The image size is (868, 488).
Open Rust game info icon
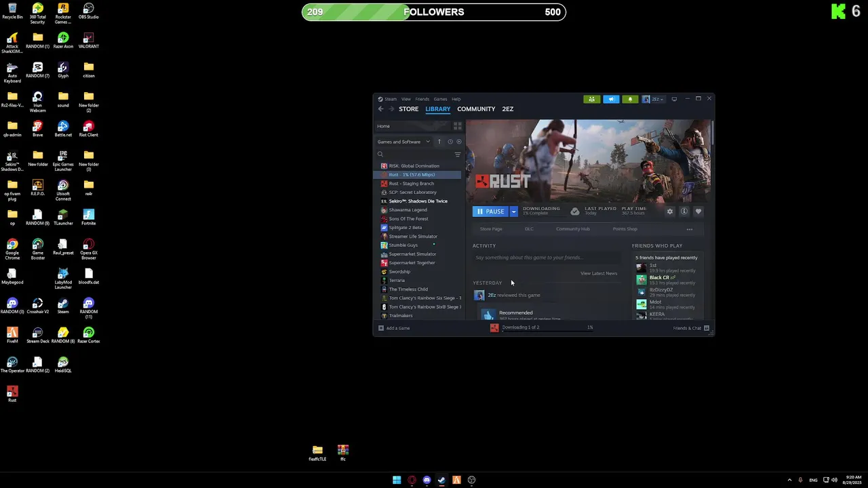[684, 211]
